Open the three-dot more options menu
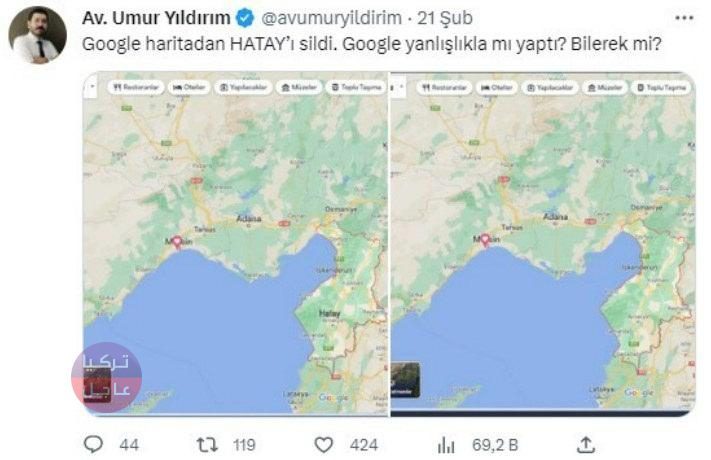Screen dimensions: 711x460 pyautogui.click(x=684, y=18)
